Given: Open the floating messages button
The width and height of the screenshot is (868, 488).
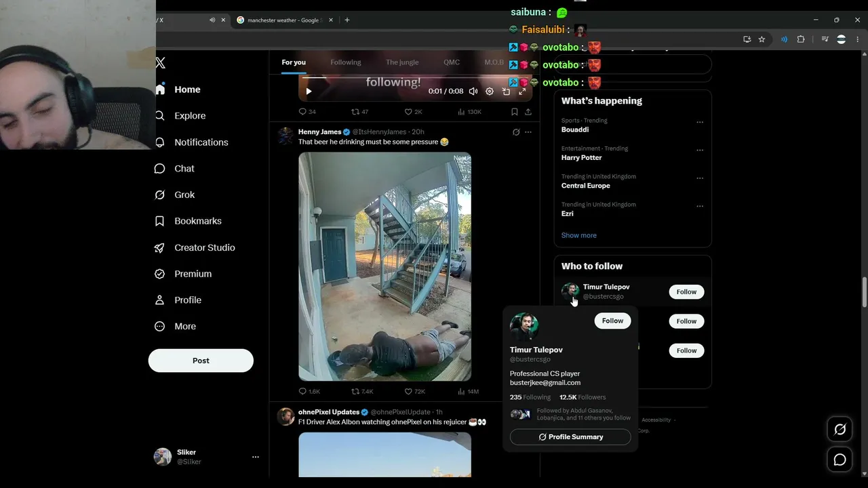Looking at the screenshot, I should point(840,460).
